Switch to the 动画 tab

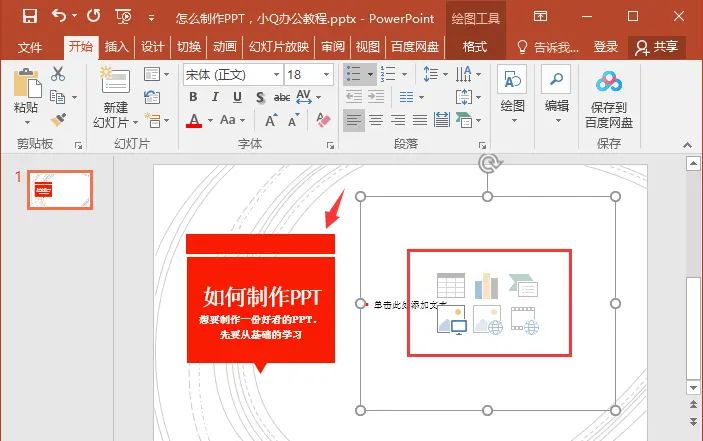click(x=225, y=46)
